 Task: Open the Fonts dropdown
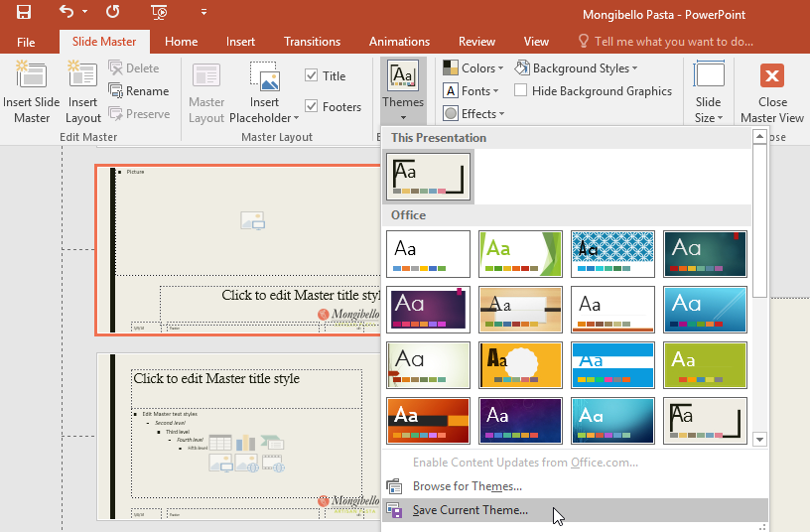click(x=475, y=91)
